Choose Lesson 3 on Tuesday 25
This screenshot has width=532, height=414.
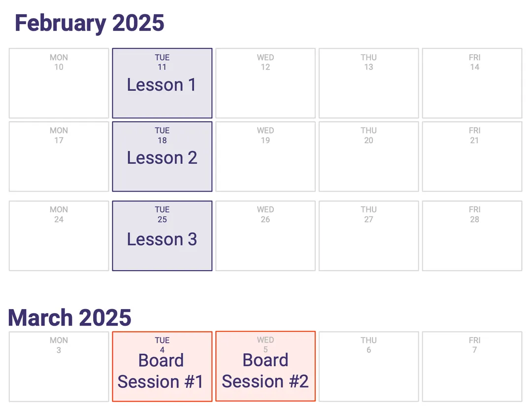pyautogui.click(x=162, y=236)
